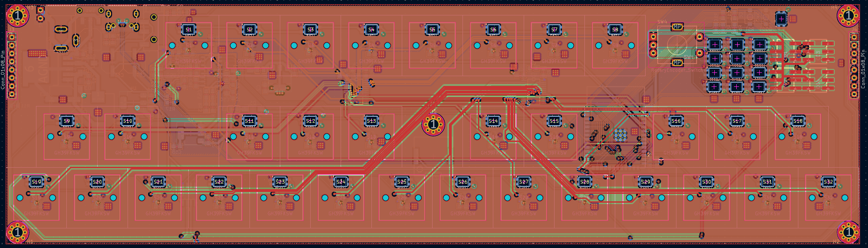Select the bottom-left corner mounting hole
Image resolution: width=868 pixels, height=248 pixels.
[18, 232]
